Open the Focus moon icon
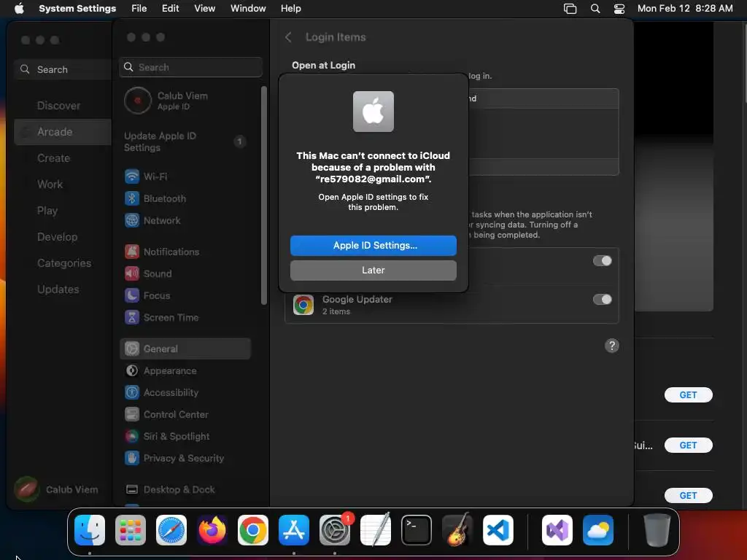 tap(132, 296)
